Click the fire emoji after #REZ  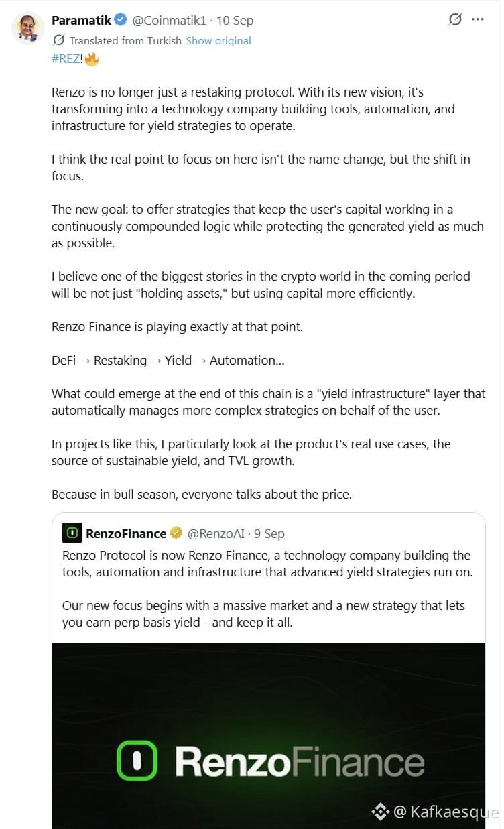pyautogui.click(x=92, y=59)
